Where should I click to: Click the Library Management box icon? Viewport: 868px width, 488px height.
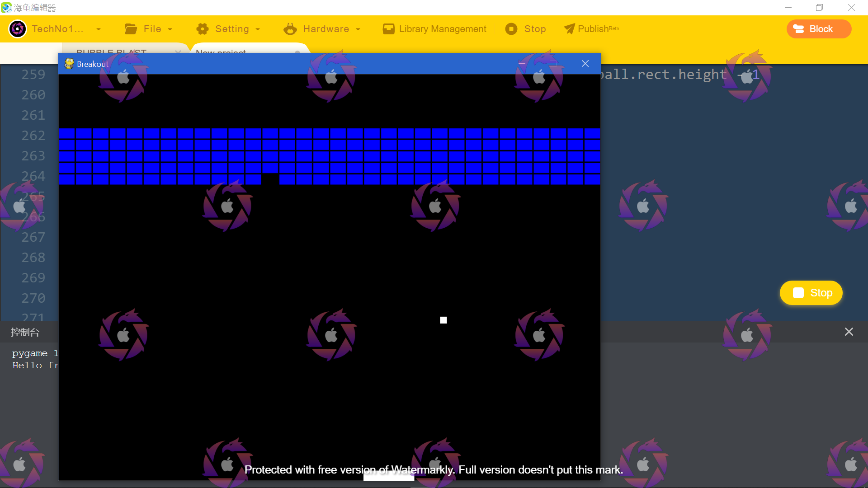388,29
